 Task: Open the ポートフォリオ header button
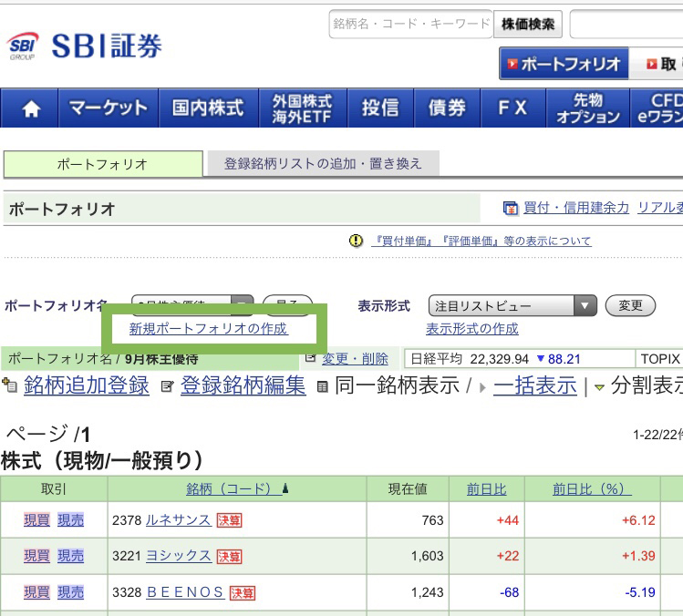(564, 64)
